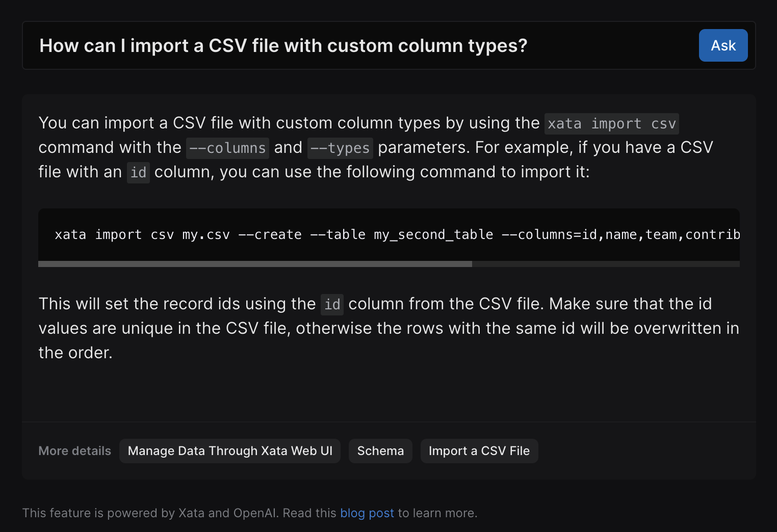Click "--columns=id,name,team" in the command
Viewport: 777px width, 532px height.
(589, 235)
